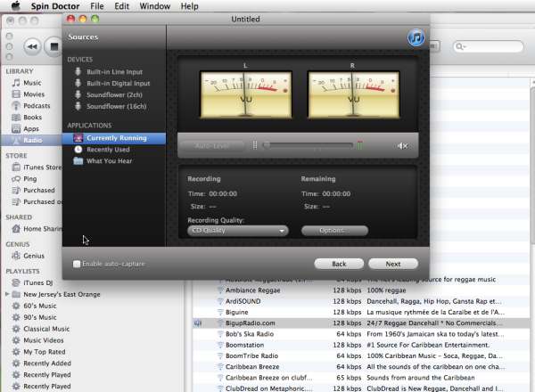Screen dimensions: 535x392
Task: Open Movies in iTunes library
Action: pyautogui.click(x=32, y=94)
